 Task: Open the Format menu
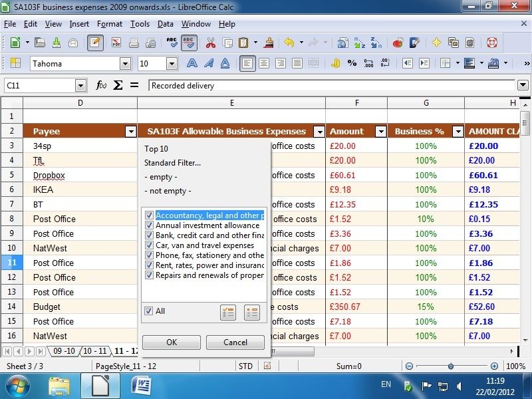109,24
